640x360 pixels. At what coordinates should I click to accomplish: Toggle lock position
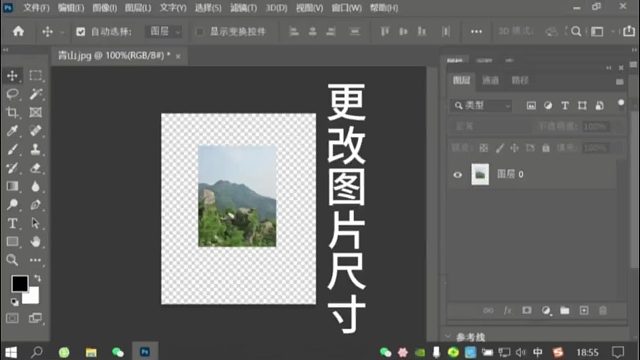(514, 148)
